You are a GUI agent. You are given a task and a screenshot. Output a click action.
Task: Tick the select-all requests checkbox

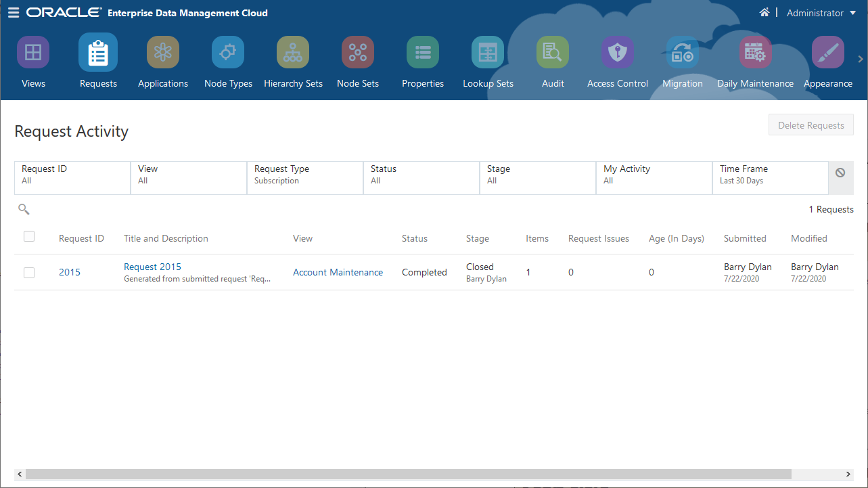[x=29, y=237]
